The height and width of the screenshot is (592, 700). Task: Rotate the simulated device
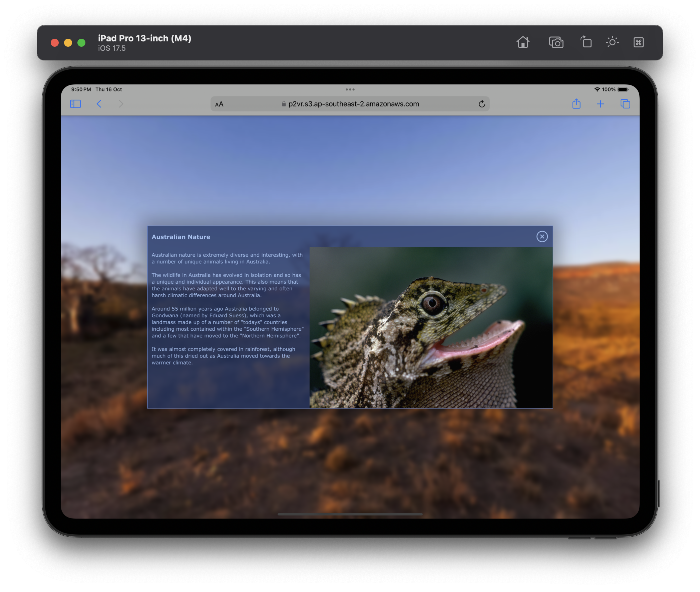click(586, 42)
